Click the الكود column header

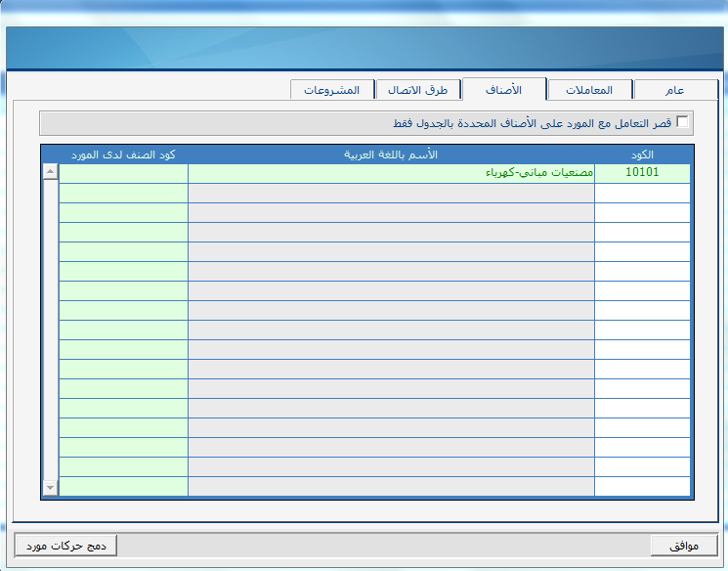click(642, 154)
